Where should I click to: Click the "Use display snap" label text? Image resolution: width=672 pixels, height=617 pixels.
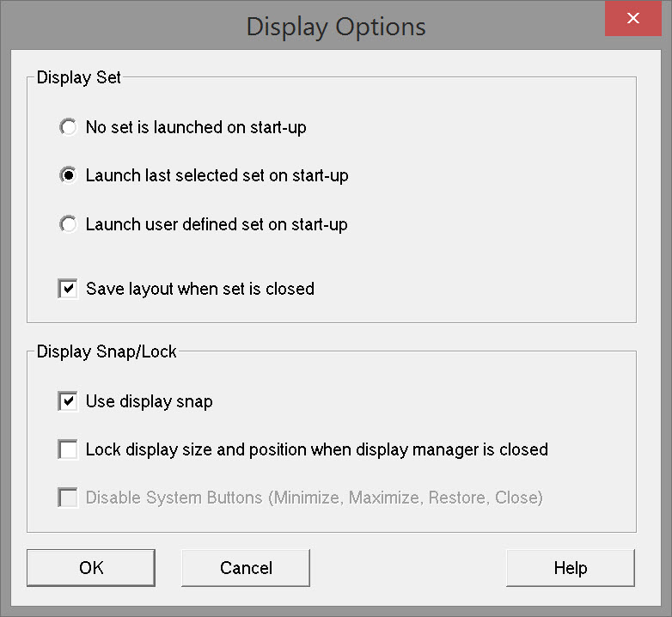(150, 401)
